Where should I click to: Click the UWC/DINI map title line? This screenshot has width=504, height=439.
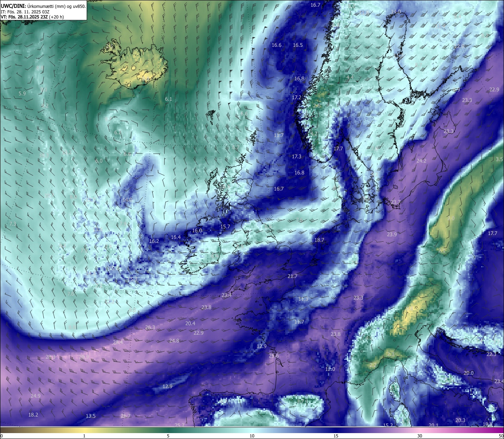point(43,6)
